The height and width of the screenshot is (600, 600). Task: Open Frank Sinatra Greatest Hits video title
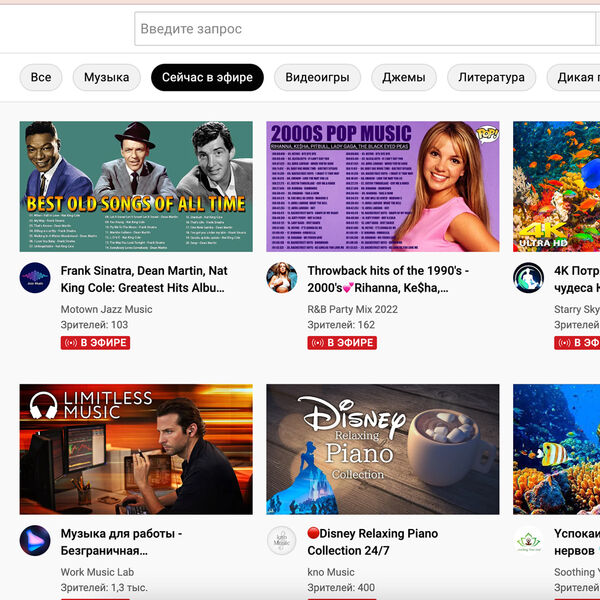[144, 279]
